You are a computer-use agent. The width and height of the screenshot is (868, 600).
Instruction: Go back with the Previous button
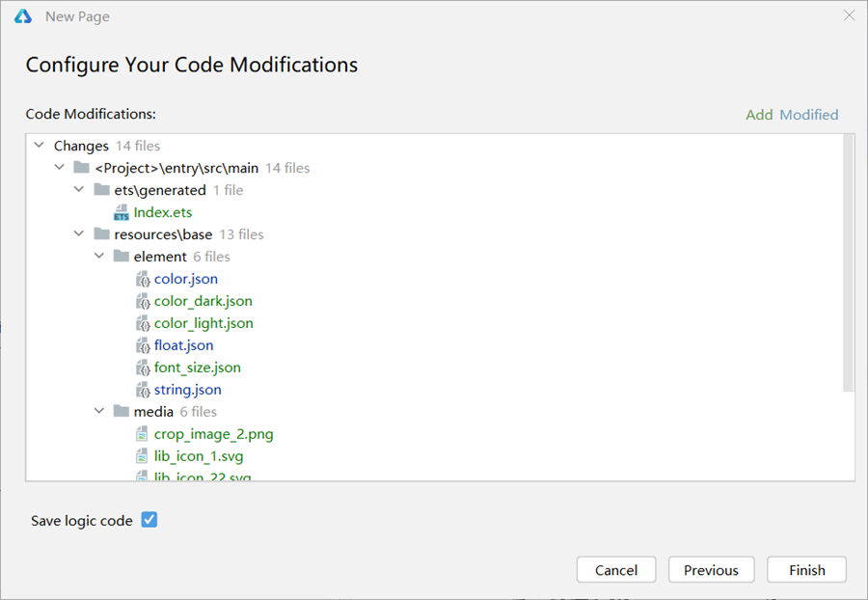point(711,570)
